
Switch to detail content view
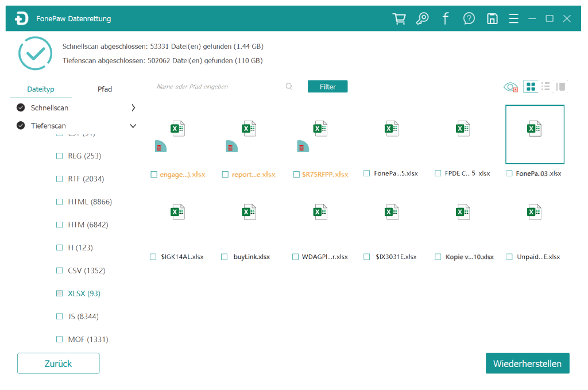(561, 87)
